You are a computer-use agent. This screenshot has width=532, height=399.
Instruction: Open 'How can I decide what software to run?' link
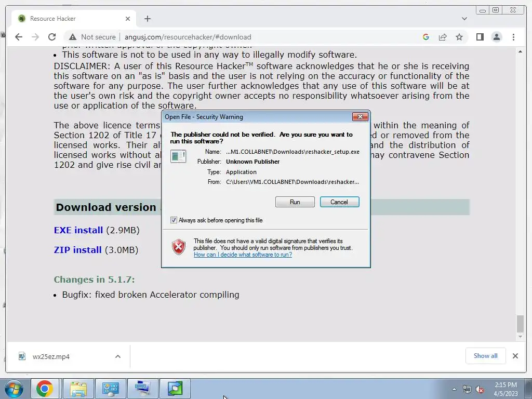(x=243, y=255)
